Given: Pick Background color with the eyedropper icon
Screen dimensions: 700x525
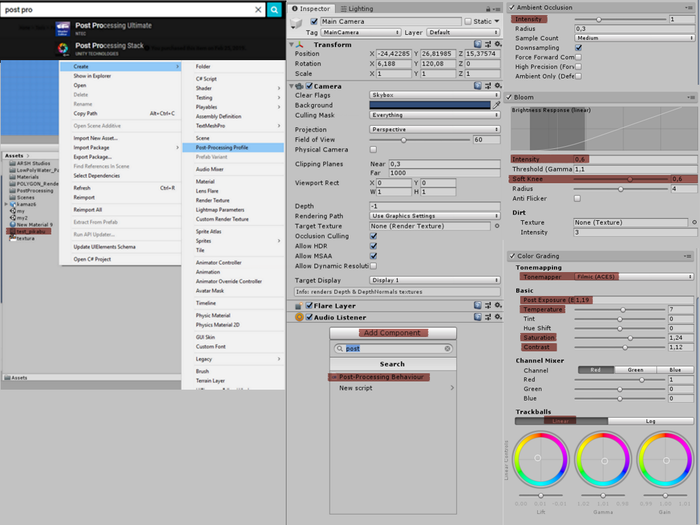Looking at the screenshot, I should 497,105.
